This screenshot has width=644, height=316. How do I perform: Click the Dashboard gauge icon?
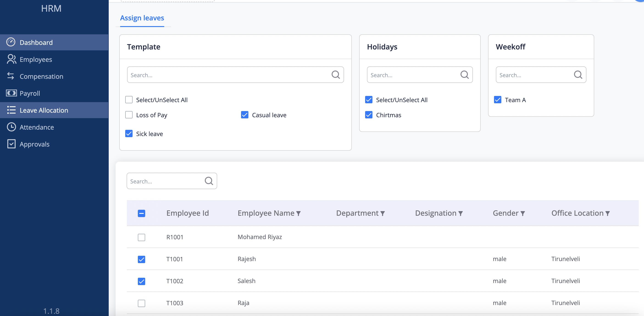[11, 42]
